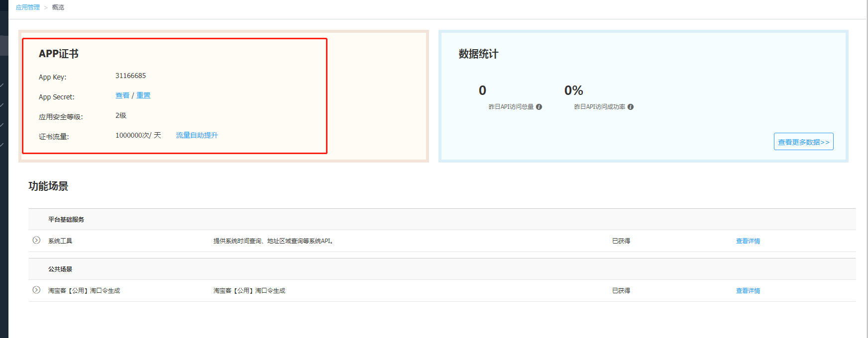Click the App Key value 31166685
The height and width of the screenshot is (338, 868).
130,76
